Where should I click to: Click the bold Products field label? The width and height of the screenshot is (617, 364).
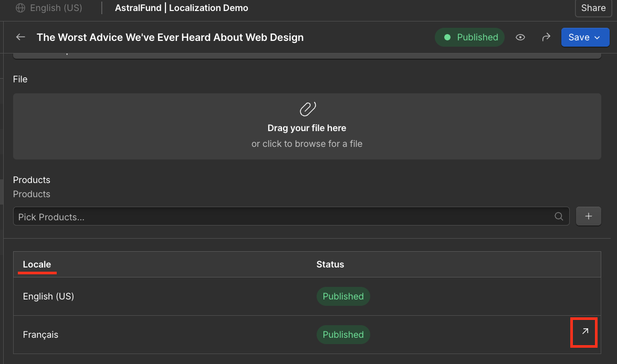coord(32,180)
